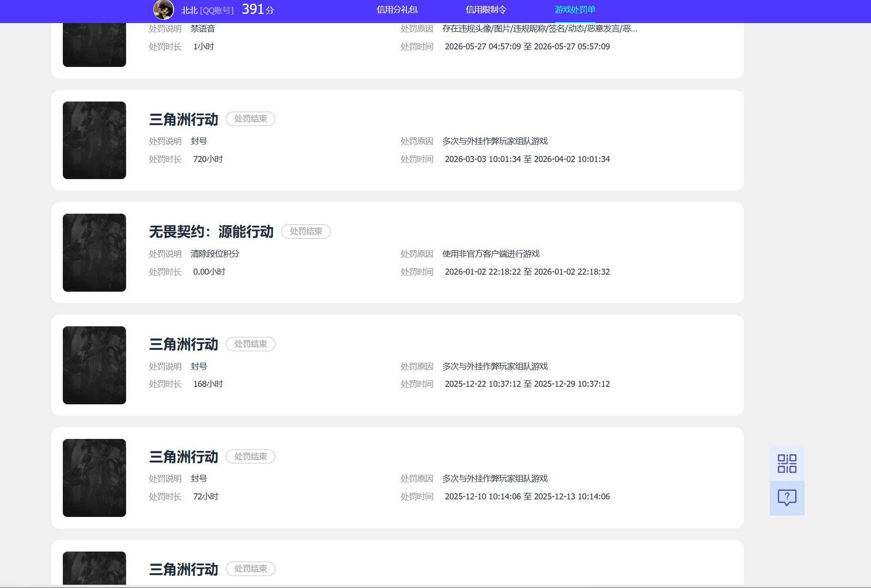Select the 72小时 duration value
The width and height of the screenshot is (871, 588).
coord(206,497)
